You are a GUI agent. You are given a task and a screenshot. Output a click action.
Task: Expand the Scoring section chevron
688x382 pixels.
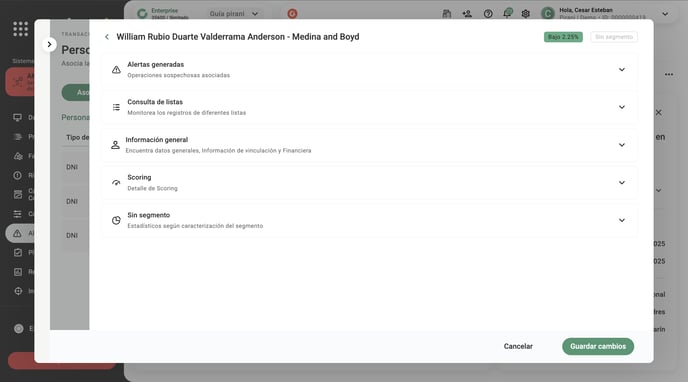(622, 183)
